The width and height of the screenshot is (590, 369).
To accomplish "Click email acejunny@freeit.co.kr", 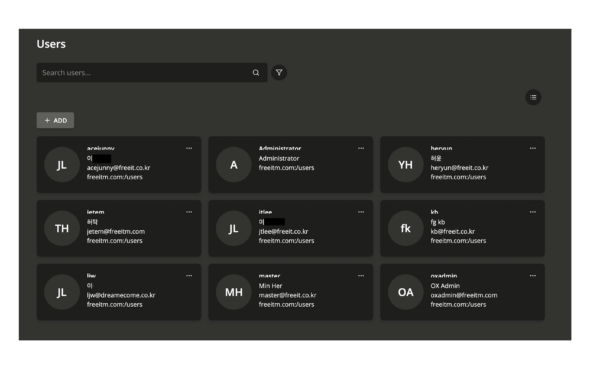I will (119, 168).
